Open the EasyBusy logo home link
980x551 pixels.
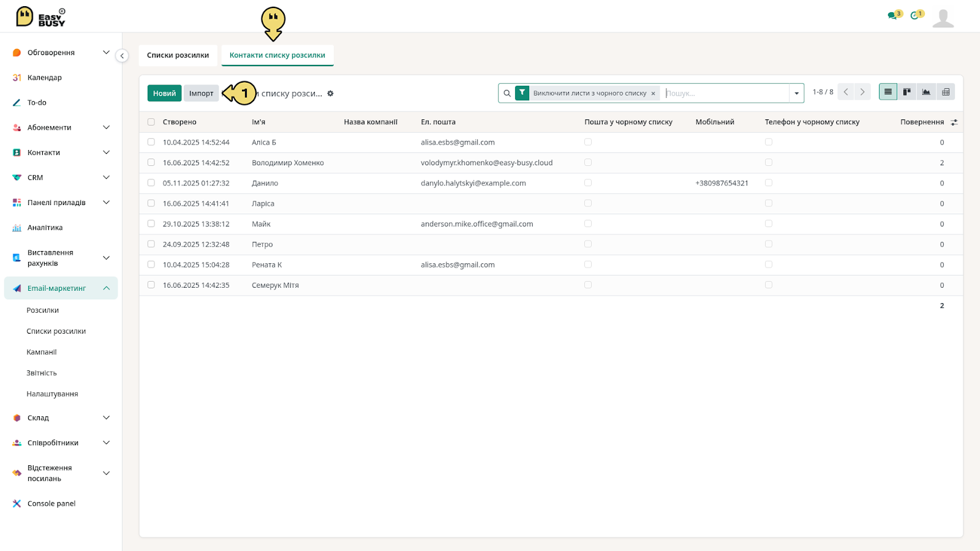pyautogui.click(x=40, y=17)
